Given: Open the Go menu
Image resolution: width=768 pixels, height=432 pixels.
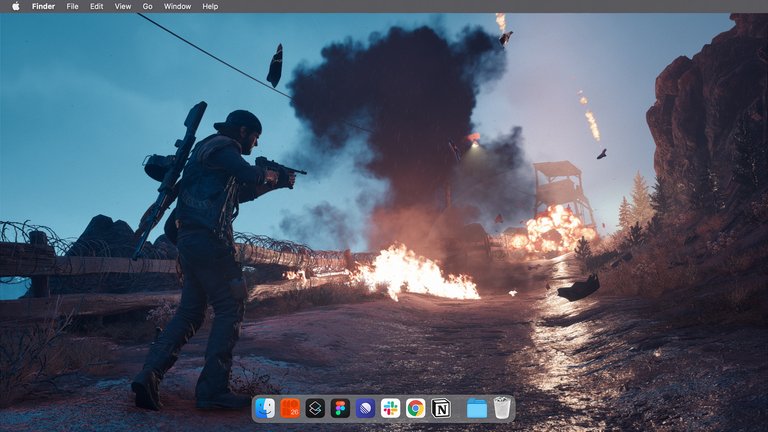Looking at the screenshot, I should pos(147,6).
